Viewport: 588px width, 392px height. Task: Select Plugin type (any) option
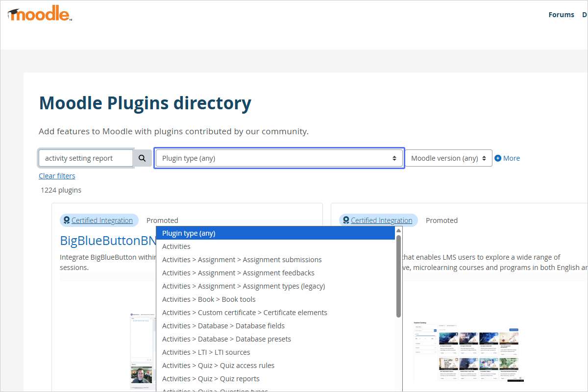pos(275,233)
